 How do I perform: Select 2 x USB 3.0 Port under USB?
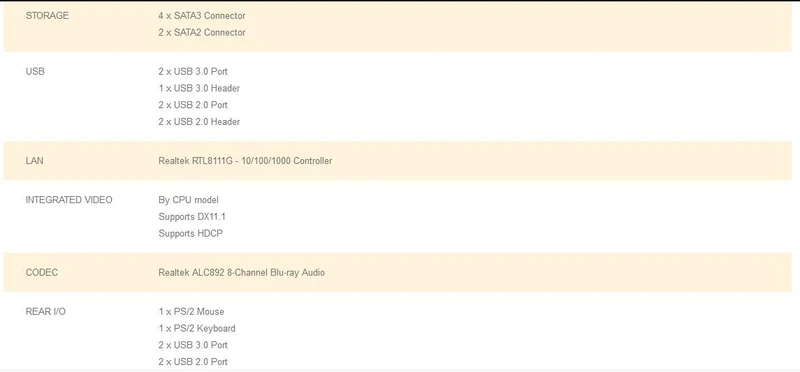pyautogui.click(x=193, y=71)
